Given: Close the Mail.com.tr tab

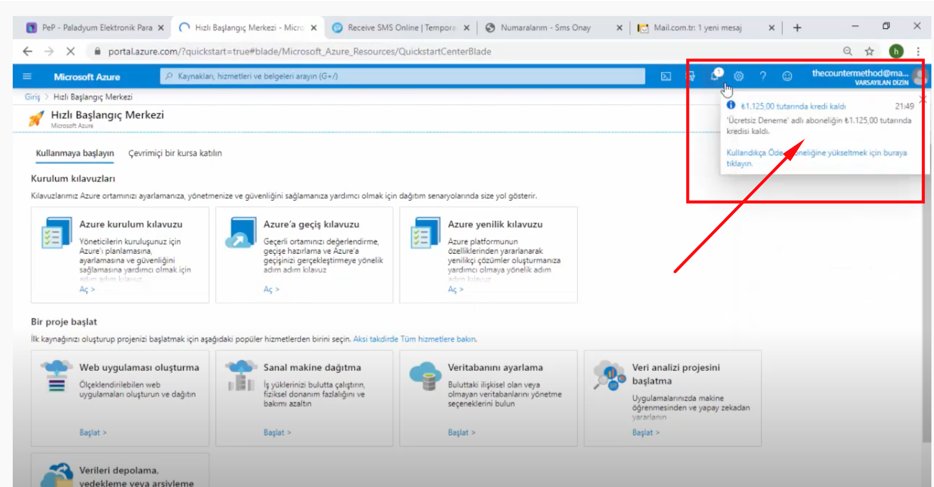Looking at the screenshot, I should [771, 28].
